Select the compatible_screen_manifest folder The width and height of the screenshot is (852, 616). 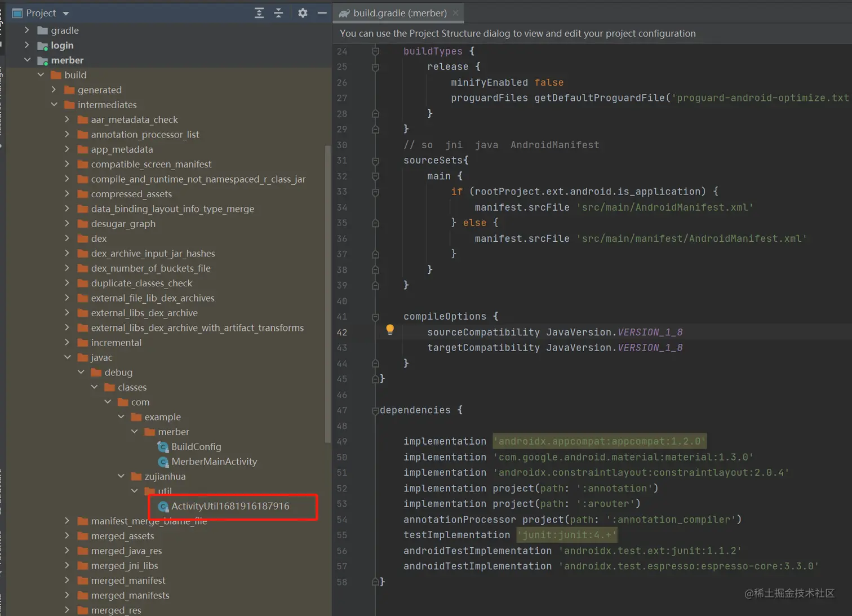pos(151,164)
